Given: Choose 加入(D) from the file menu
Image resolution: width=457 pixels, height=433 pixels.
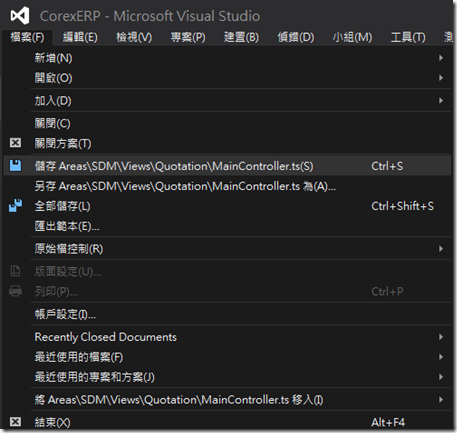Looking at the screenshot, I should [227, 100].
